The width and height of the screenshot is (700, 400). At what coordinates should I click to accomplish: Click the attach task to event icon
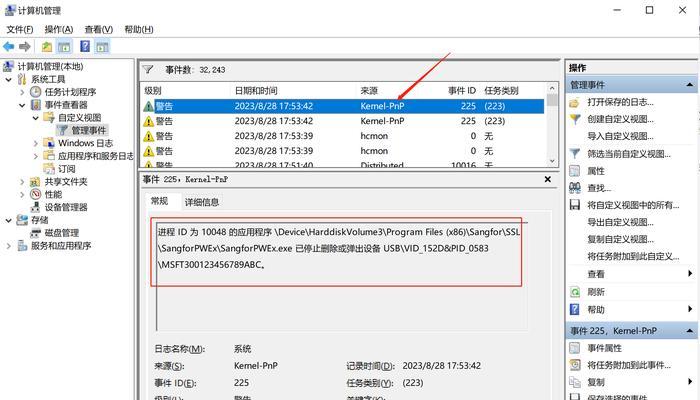[x=575, y=365]
